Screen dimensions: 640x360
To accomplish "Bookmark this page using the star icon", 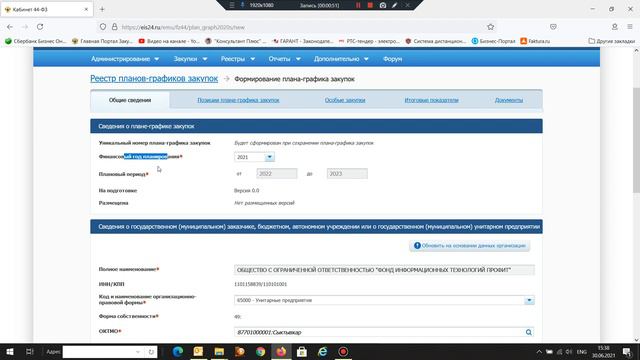I will point(491,27).
